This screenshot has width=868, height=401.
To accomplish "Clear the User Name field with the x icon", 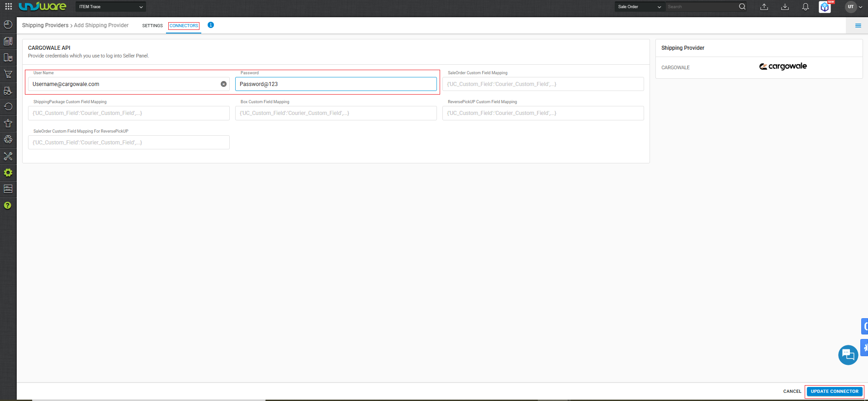I will (x=223, y=84).
